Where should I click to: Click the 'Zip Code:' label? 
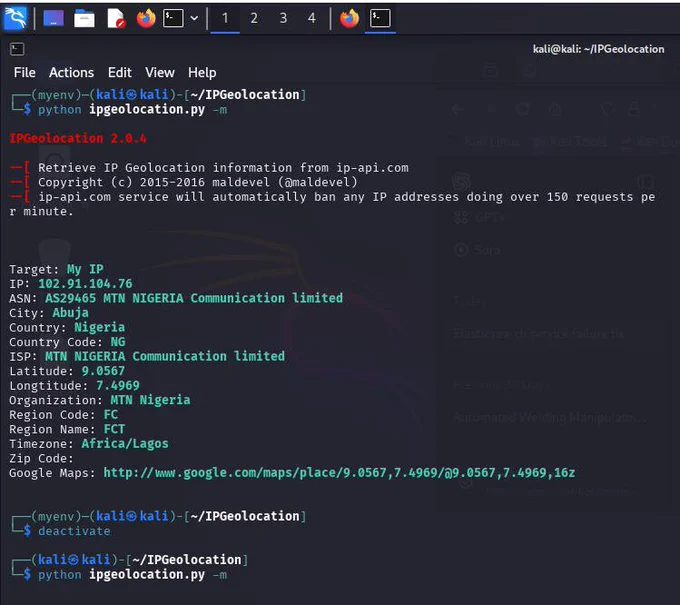[42, 458]
